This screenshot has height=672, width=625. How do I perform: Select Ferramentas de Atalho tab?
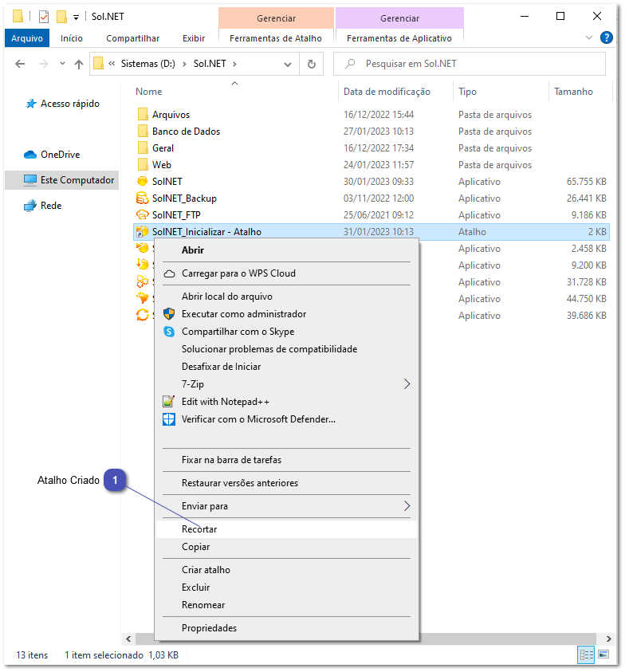(x=276, y=38)
